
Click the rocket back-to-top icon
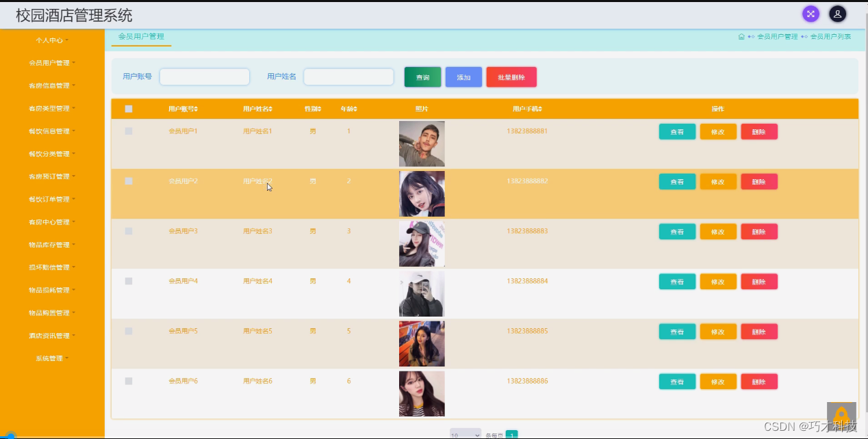pos(841,415)
